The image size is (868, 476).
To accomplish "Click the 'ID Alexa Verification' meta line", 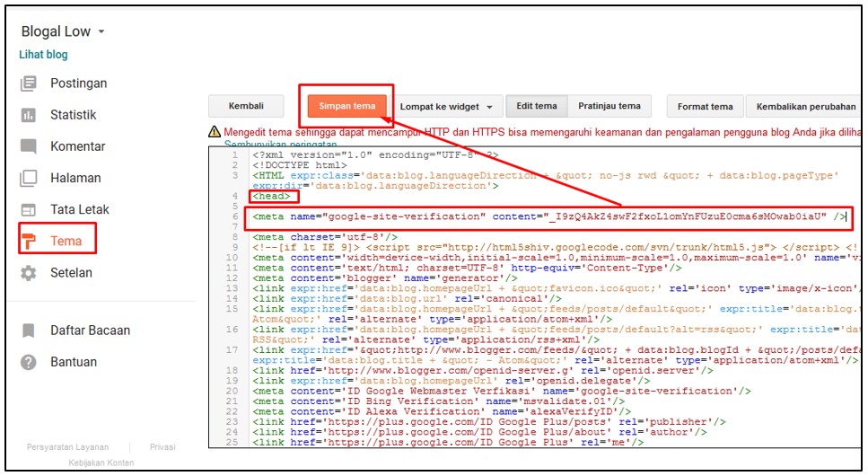I will 442,411.
